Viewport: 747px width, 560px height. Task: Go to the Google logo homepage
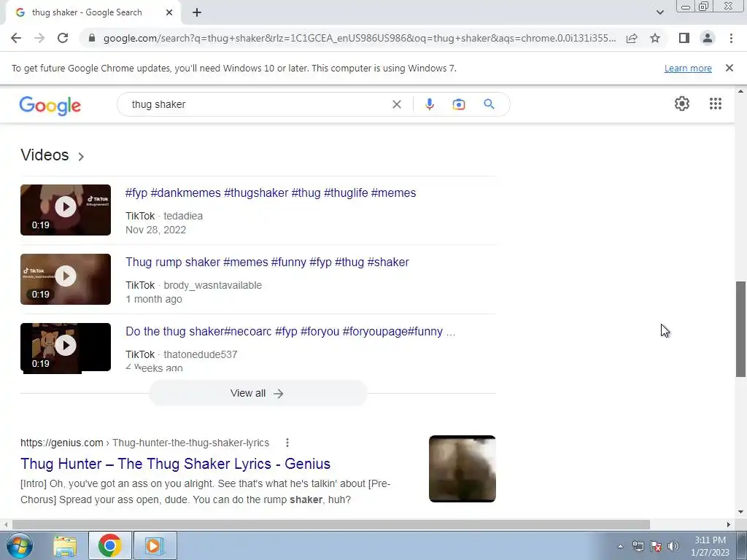(50, 105)
